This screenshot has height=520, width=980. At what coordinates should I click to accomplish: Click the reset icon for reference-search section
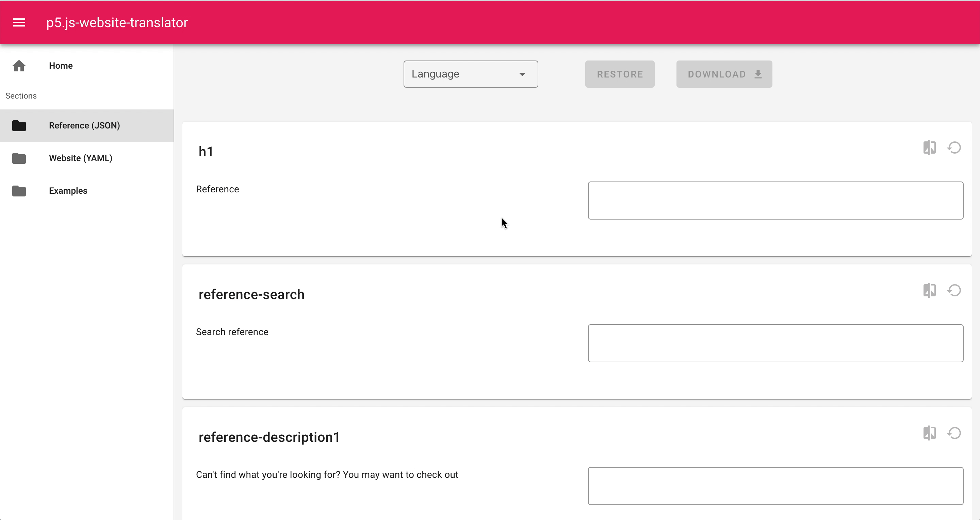click(954, 290)
